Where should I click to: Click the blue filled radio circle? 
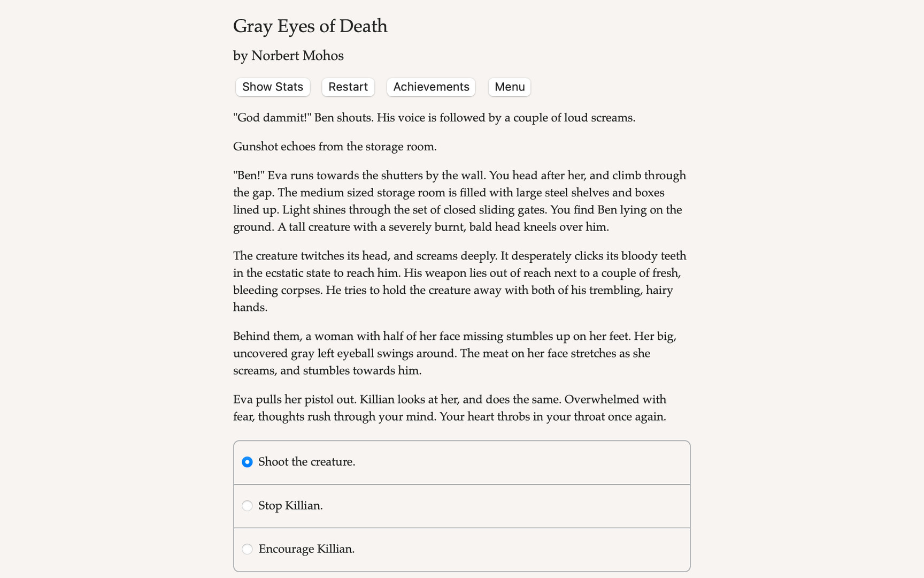tap(247, 461)
